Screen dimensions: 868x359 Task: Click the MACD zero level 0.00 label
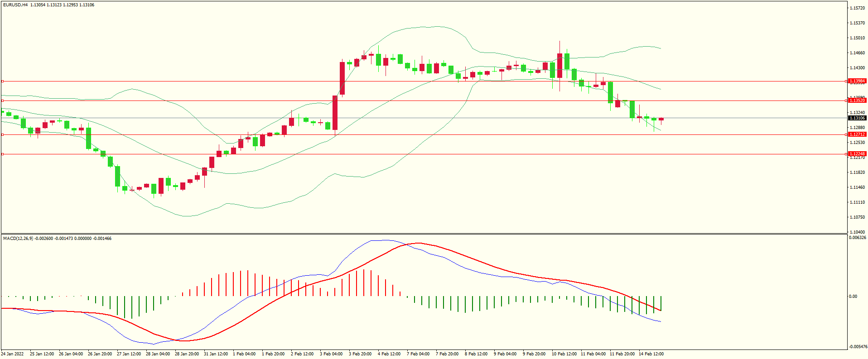pos(853,297)
